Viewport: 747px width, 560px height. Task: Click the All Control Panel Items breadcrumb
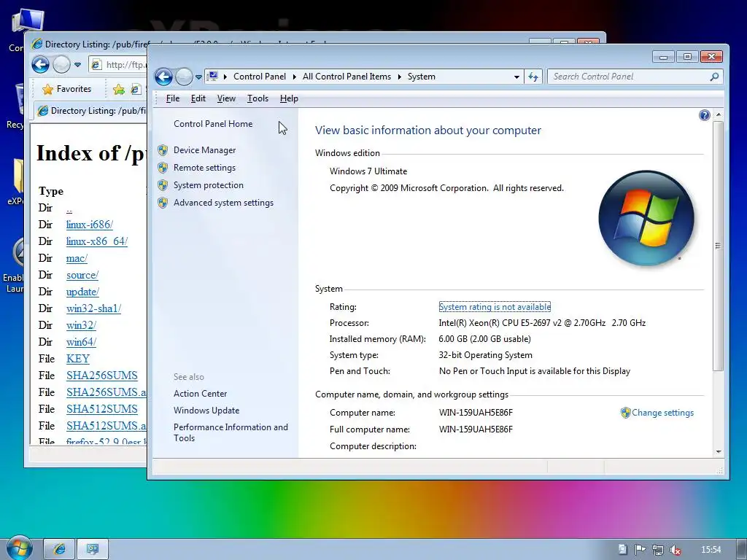347,77
